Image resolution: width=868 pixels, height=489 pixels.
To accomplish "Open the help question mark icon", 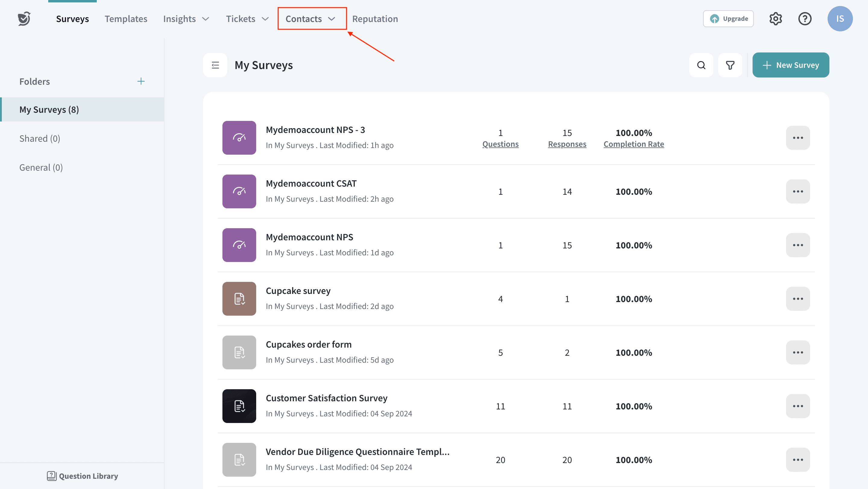I will 805,18.
